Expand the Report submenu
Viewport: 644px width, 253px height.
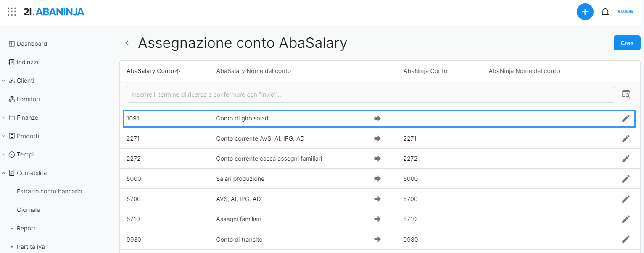point(12,229)
